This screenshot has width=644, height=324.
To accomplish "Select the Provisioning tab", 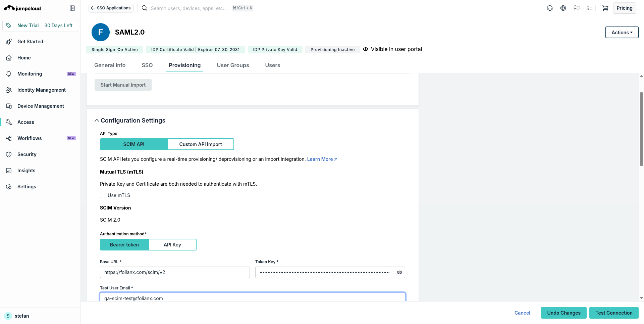I will click(x=185, y=65).
